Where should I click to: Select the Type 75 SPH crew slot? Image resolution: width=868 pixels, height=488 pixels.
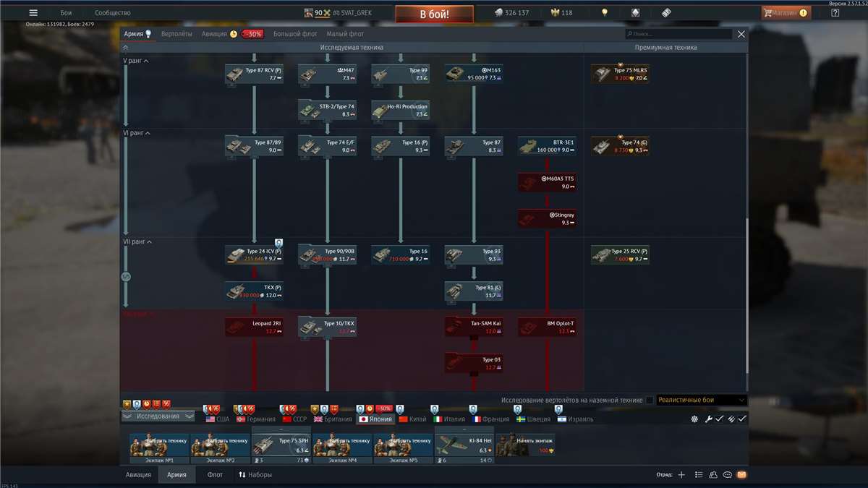tap(281, 446)
